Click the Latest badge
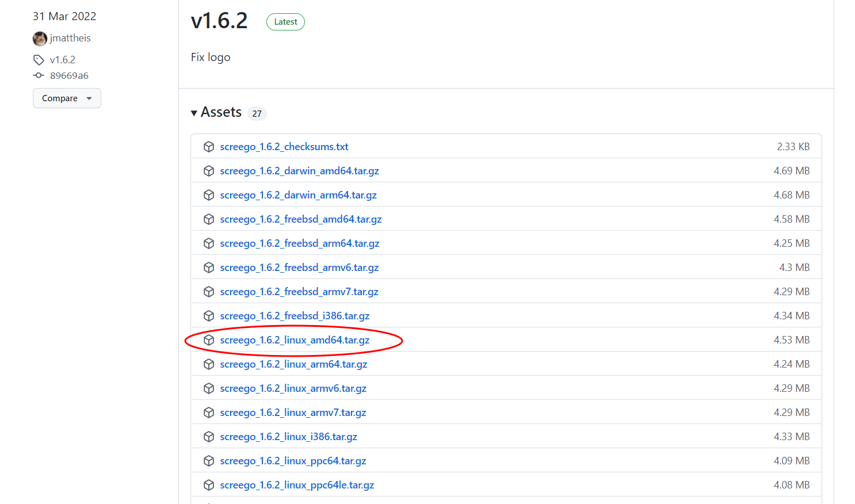 click(x=285, y=22)
